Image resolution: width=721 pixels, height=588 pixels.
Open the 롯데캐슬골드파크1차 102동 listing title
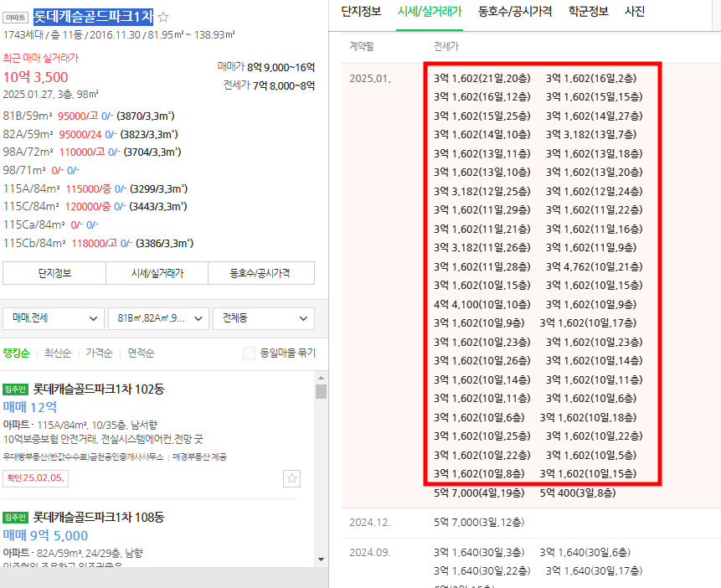(x=99, y=389)
